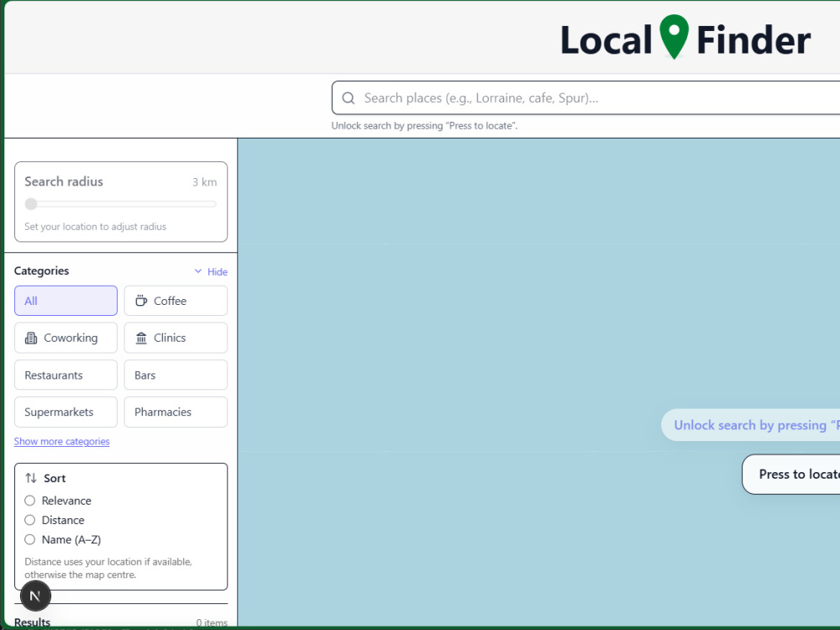This screenshot has height=630, width=840.
Task: Click the Set your location to adjust radius hint
Action: 96,227
